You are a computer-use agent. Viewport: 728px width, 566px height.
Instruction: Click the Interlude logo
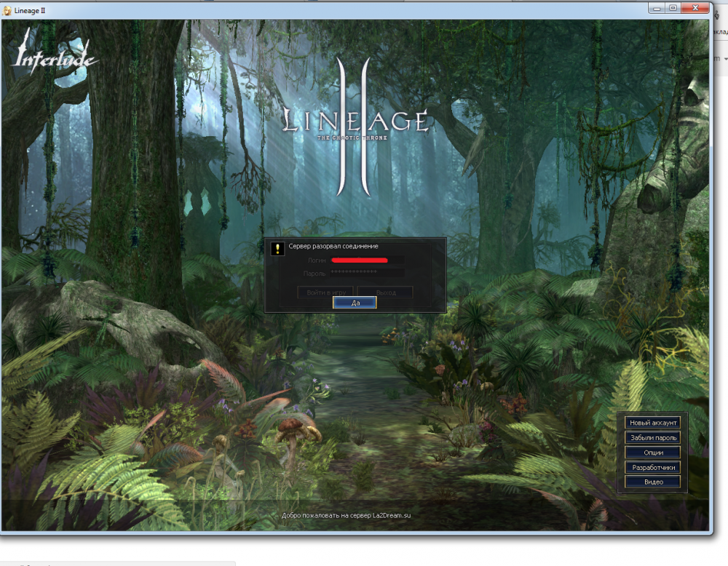tap(55, 57)
